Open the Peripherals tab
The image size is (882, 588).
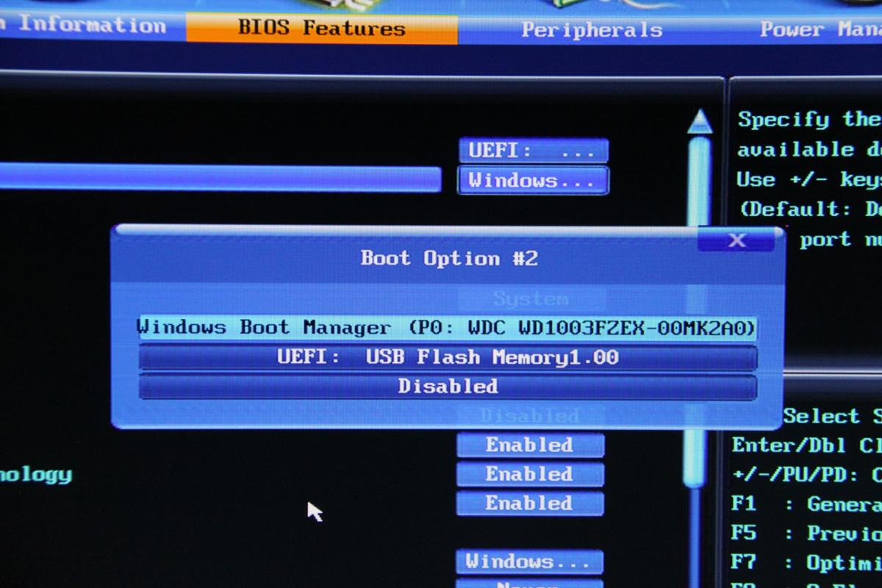592,29
